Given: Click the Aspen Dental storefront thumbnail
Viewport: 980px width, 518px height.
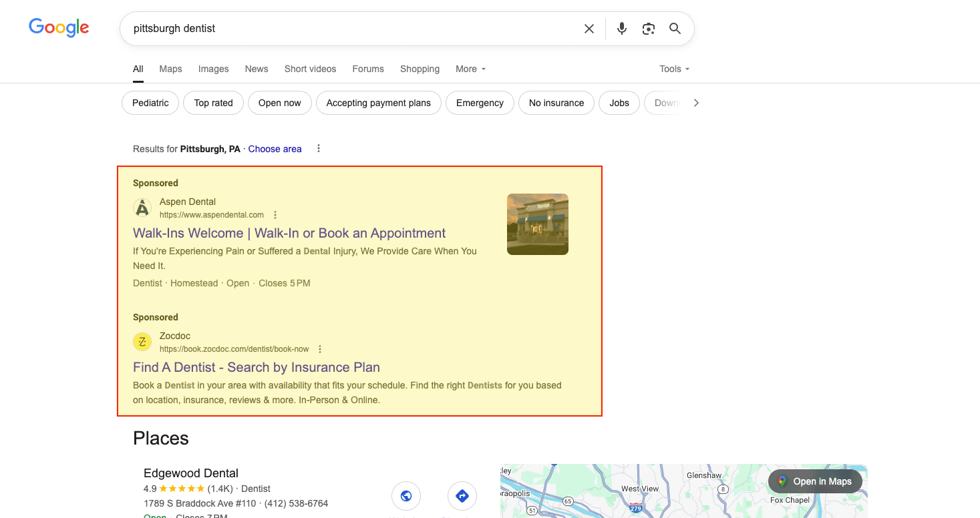Looking at the screenshot, I should click(x=538, y=224).
